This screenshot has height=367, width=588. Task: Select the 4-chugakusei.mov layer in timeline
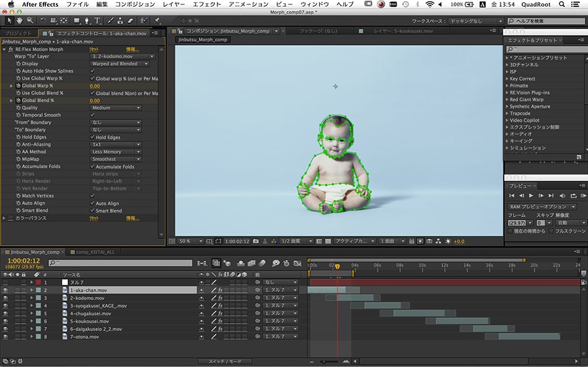click(x=89, y=313)
